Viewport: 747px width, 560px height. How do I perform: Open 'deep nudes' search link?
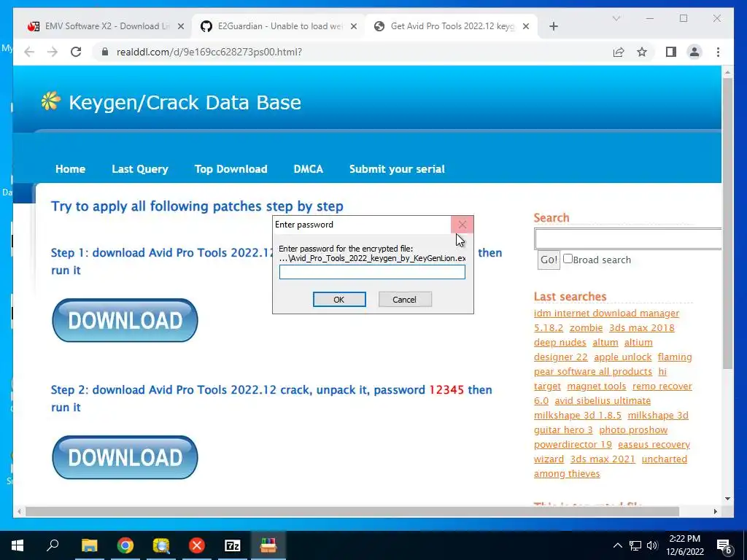pos(560,343)
